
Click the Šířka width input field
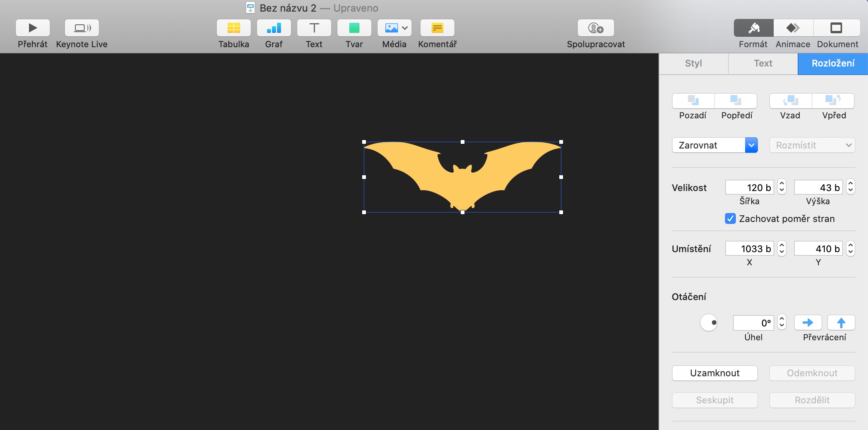click(749, 188)
